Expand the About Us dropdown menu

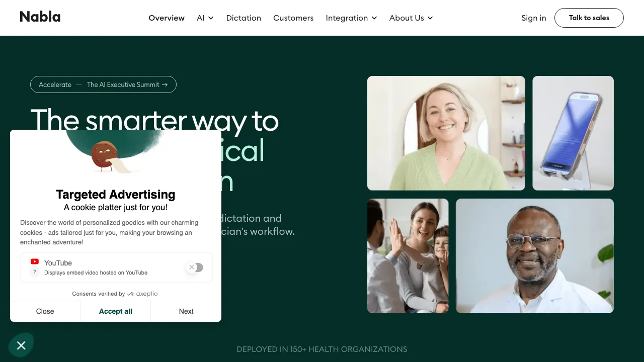pos(411,18)
